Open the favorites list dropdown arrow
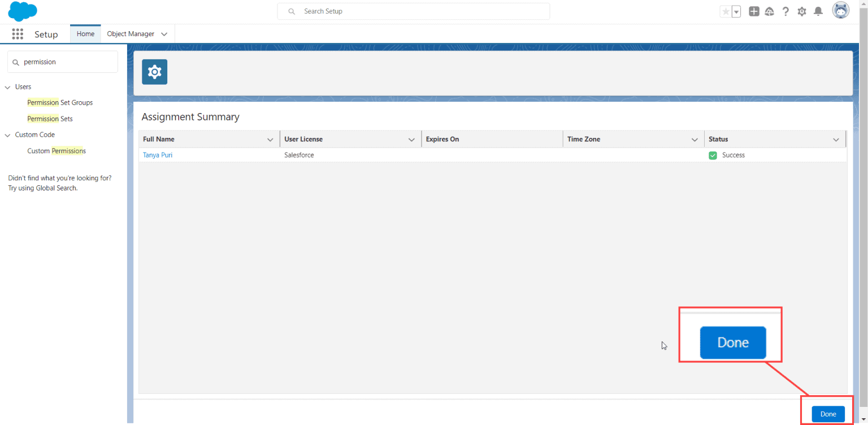868x425 pixels. [736, 11]
